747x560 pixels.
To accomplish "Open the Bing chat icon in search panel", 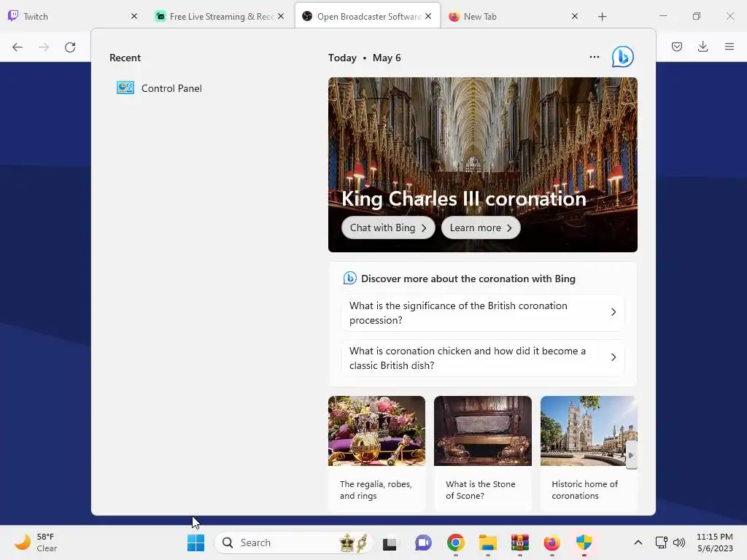I will click(623, 57).
